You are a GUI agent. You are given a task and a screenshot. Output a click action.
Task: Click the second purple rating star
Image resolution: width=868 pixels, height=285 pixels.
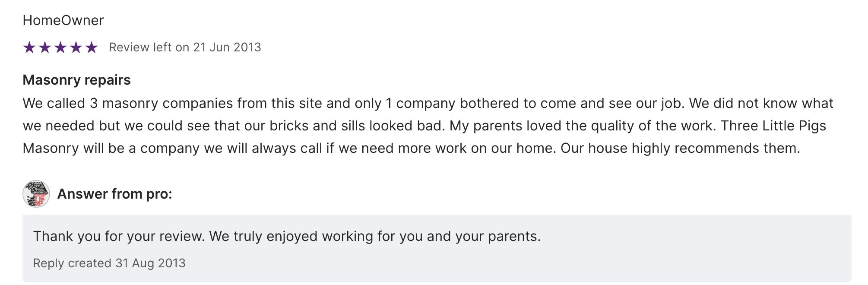pyautogui.click(x=45, y=47)
